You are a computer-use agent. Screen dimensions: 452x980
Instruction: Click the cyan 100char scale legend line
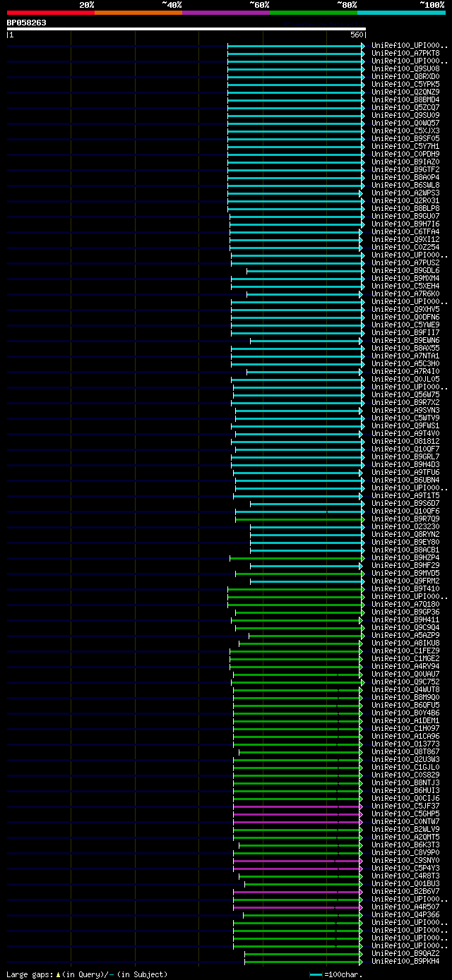pos(316,974)
